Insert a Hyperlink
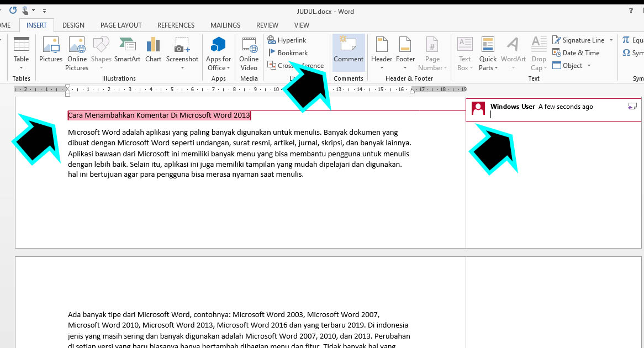Viewport: 644px width, 348px height. tap(287, 40)
